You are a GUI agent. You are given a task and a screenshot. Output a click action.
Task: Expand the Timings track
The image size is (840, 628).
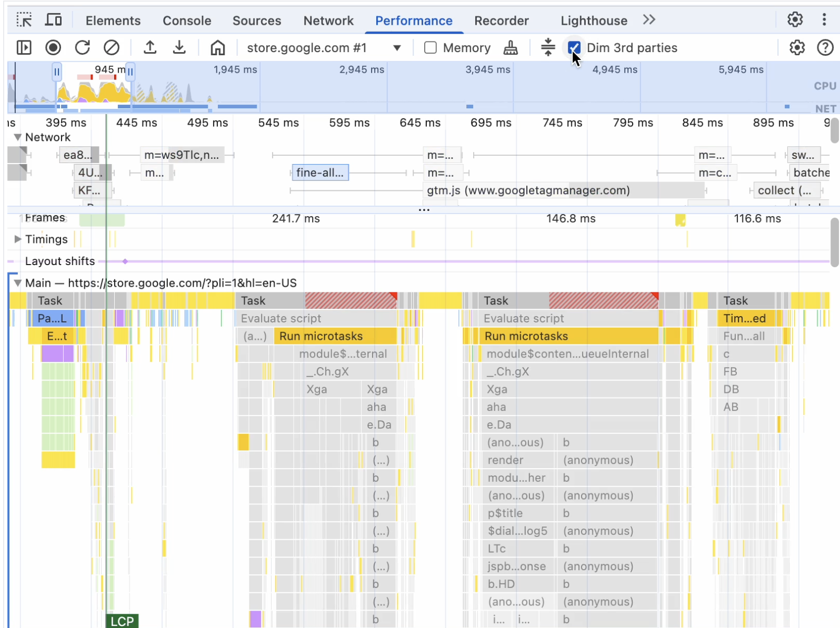click(18, 239)
